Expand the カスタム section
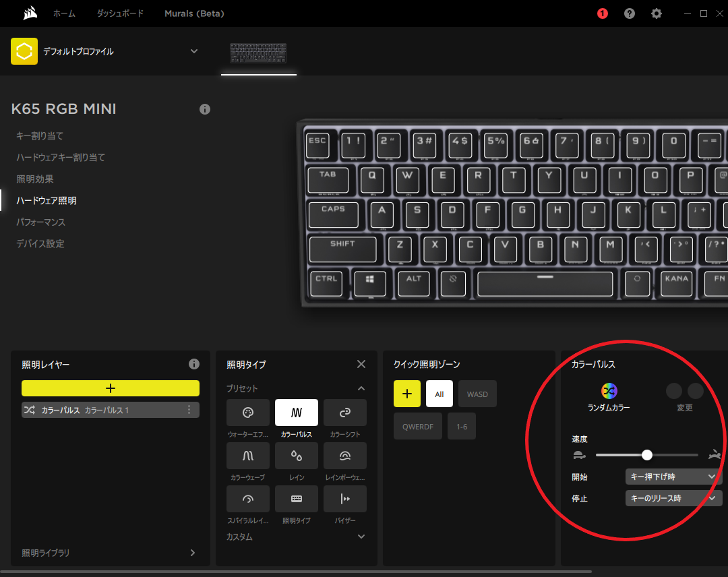 coord(361,537)
